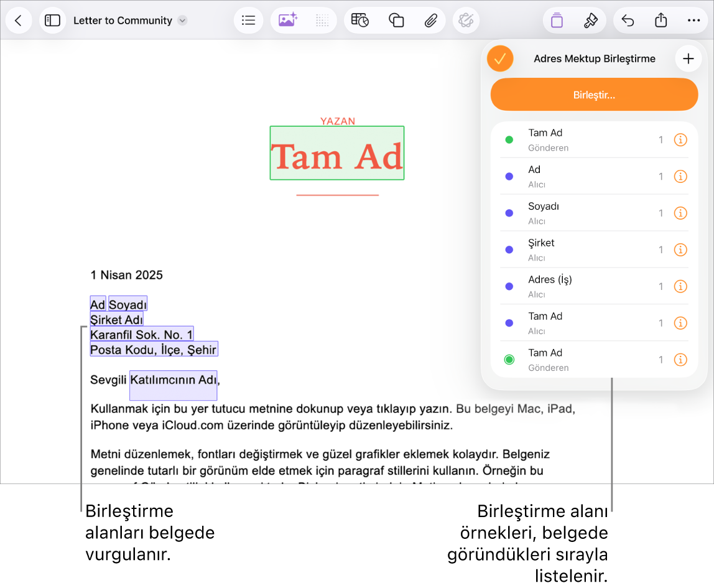Toggle the sidebar view panel icon
The image size is (714, 588).
coord(52,21)
